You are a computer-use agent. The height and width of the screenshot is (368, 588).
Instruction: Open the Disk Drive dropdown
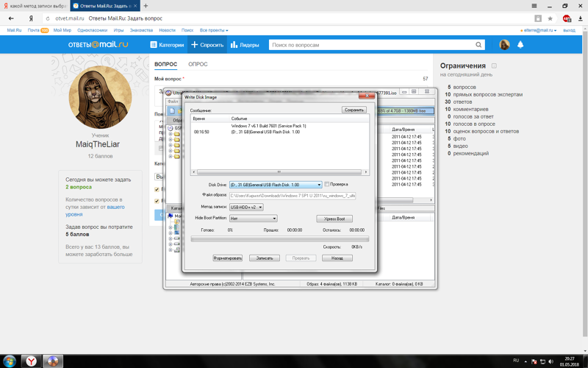point(276,185)
